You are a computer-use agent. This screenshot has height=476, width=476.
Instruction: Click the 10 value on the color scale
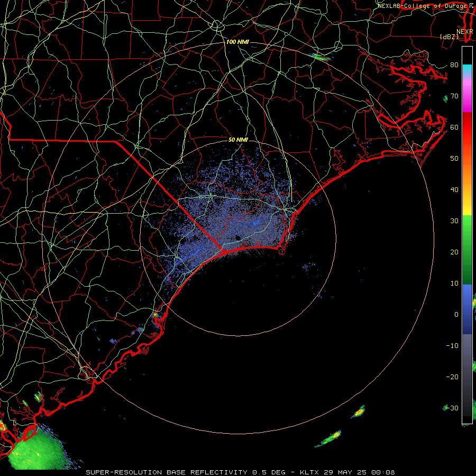(x=454, y=283)
